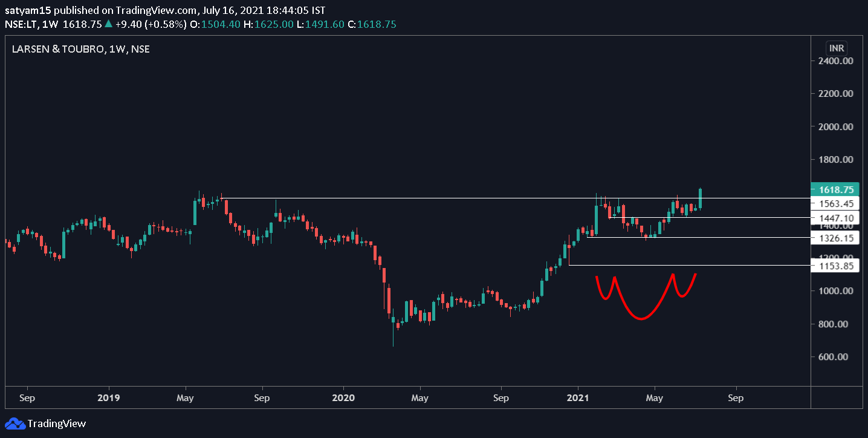Click the 1447.10 price level label
Image resolution: width=868 pixels, height=438 pixels.
(x=835, y=218)
